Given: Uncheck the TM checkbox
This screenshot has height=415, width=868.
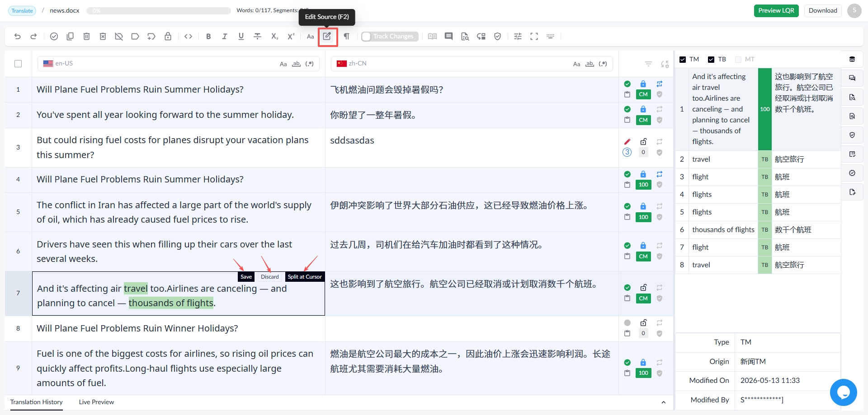Looking at the screenshot, I should [x=683, y=60].
